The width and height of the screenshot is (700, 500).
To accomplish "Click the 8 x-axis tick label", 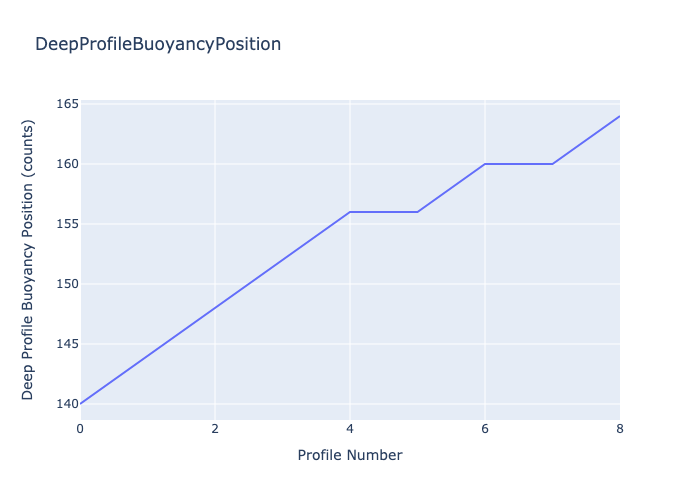I will pyautogui.click(x=620, y=429).
